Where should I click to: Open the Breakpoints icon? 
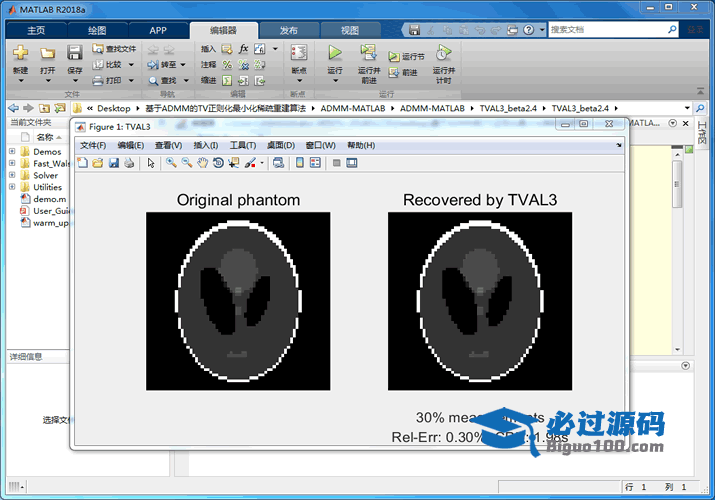299,53
